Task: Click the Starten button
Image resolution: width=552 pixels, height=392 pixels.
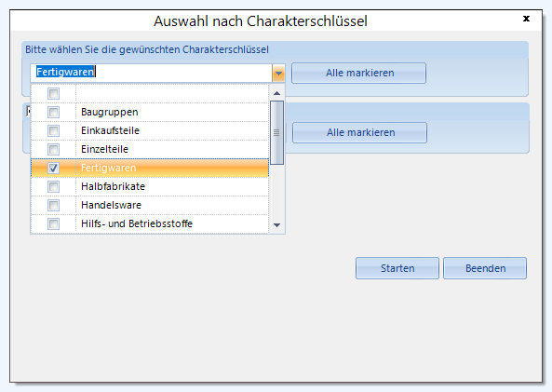Action: tap(397, 268)
